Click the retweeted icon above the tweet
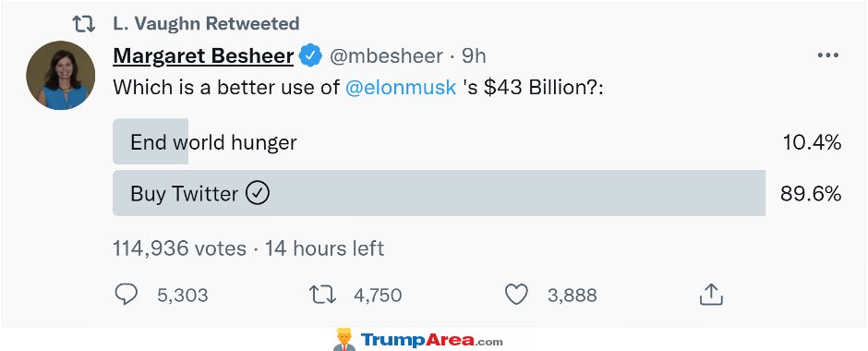This screenshot has width=868, height=351. (x=84, y=24)
